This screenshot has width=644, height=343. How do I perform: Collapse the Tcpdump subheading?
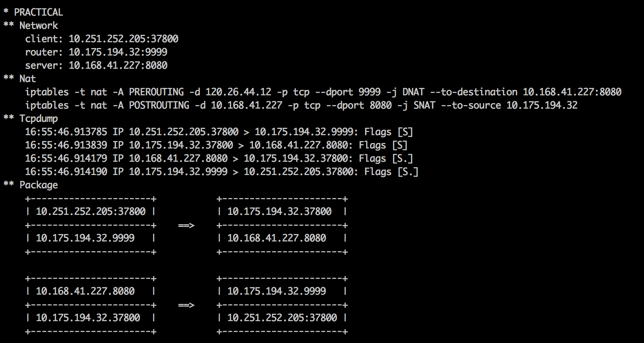point(31,118)
